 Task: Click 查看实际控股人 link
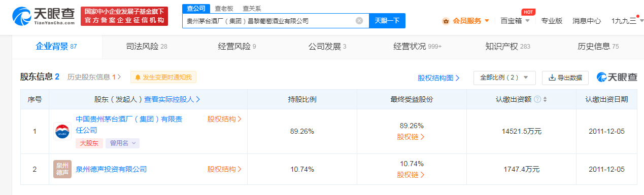173,99
